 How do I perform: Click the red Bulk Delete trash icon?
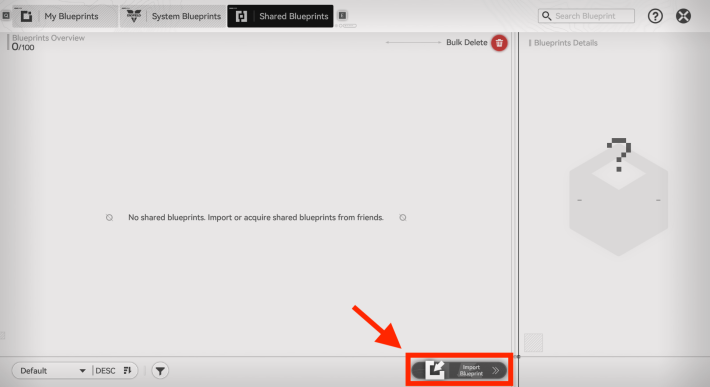coord(499,43)
